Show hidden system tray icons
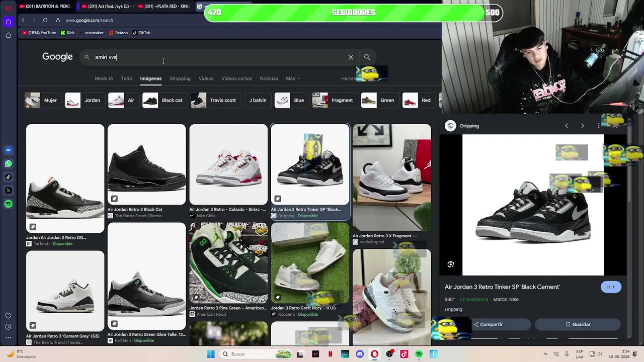The height and width of the screenshot is (362, 644). coord(546,354)
